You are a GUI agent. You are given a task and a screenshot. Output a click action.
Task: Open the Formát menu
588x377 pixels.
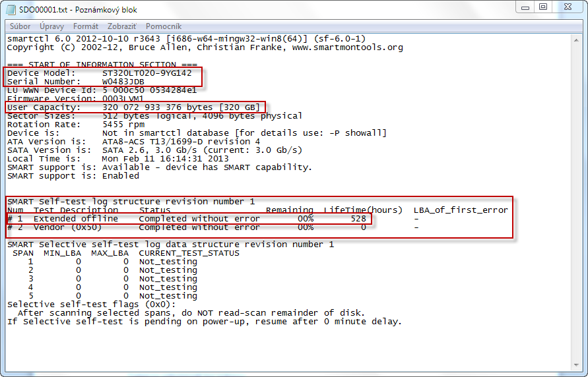coord(86,26)
